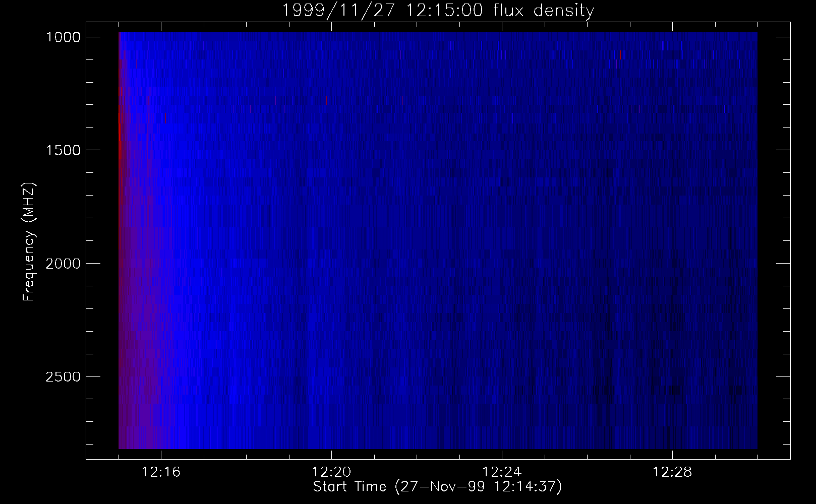Click the 'Start Time (27-Nov-99 12:14:37)' axis label
This screenshot has height=504, width=816.
437,487
